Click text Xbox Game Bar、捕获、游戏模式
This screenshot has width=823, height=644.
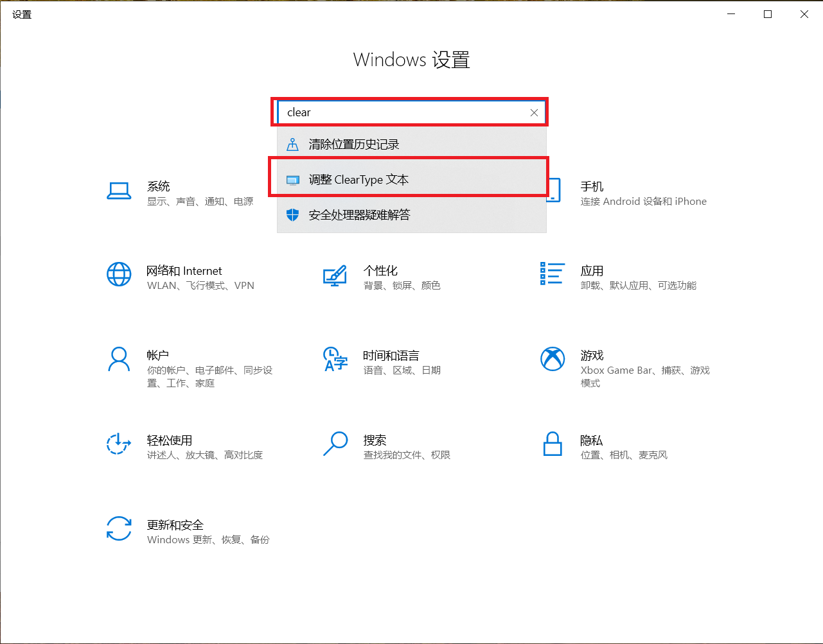[645, 377]
